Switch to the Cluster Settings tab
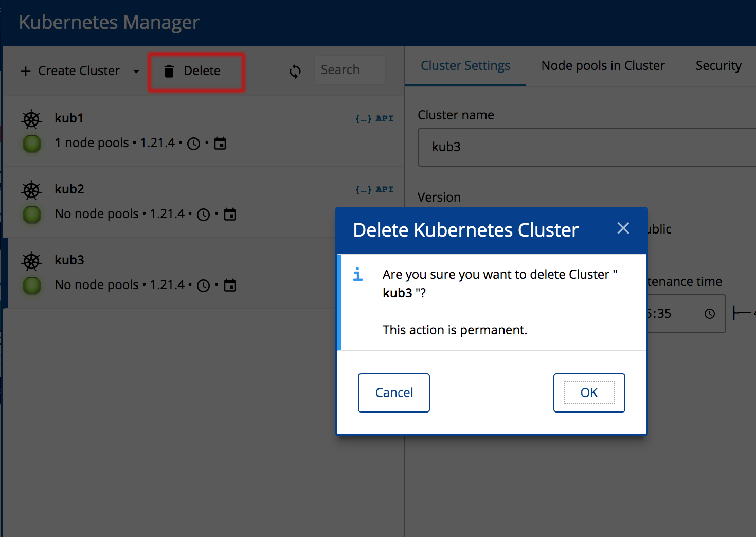 click(465, 66)
